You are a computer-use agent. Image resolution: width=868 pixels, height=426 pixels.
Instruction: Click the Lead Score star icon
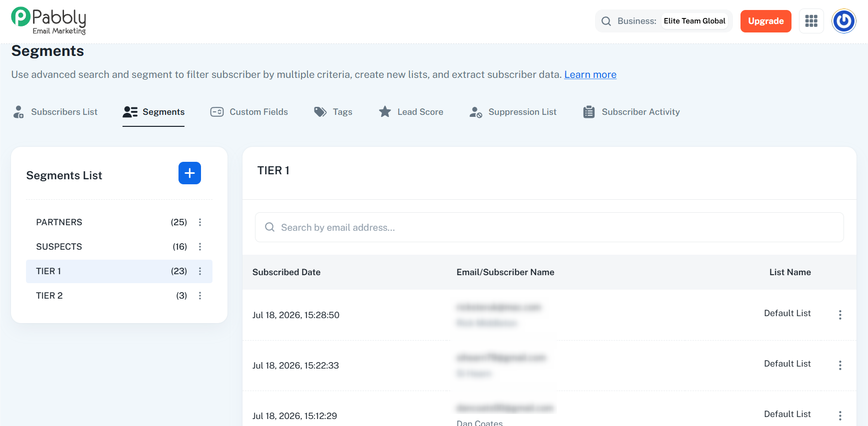[x=384, y=111]
